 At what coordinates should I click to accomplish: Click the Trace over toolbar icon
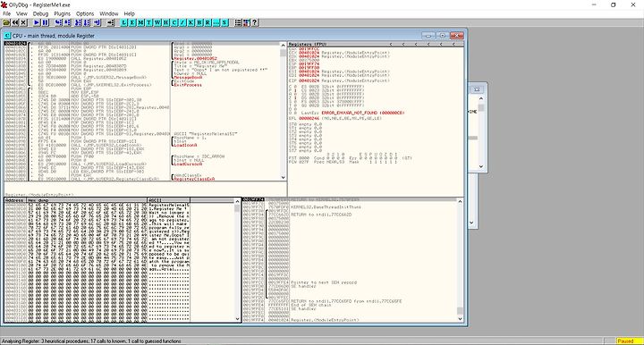point(87,22)
